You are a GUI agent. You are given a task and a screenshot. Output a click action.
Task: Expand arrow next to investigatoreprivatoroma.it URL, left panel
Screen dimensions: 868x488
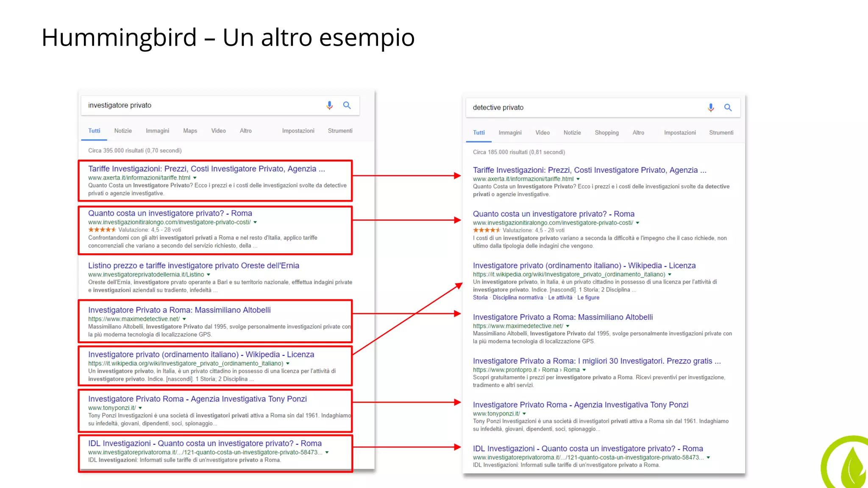[x=327, y=453]
